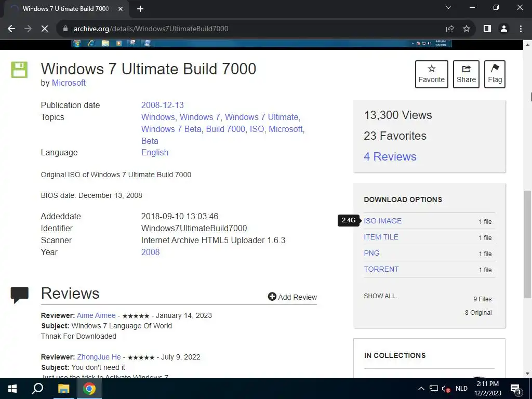This screenshot has height=399, width=532.
Task: Click the 9 Files text
Action: [x=483, y=299]
